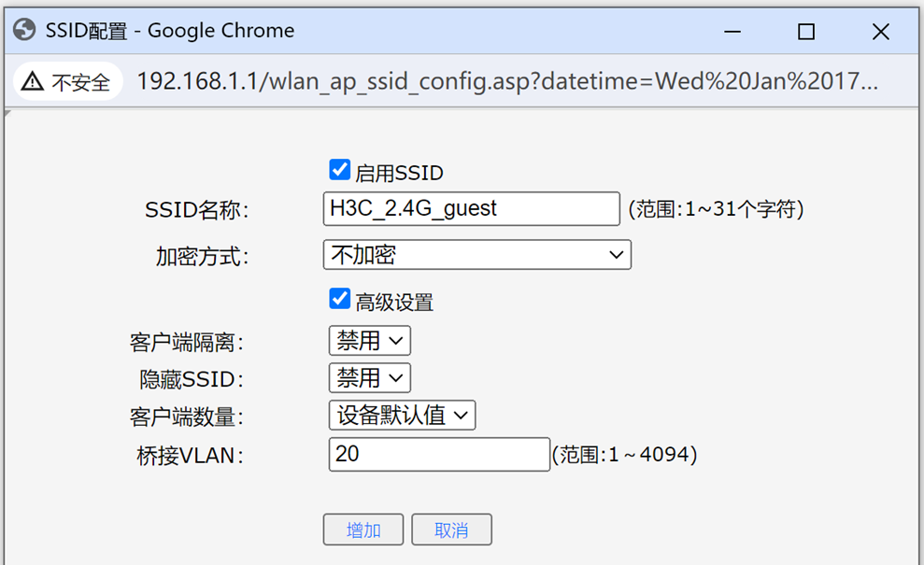
Task: Click the 高级设置 label text
Action: click(394, 303)
